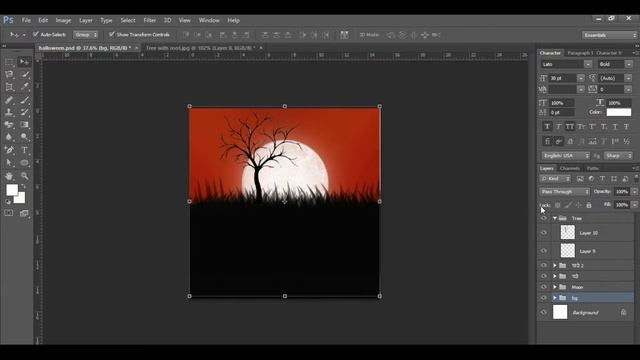The width and height of the screenshot is (640, 360).
Task: Select the Lasso tool
Action: tap(9, 75)
